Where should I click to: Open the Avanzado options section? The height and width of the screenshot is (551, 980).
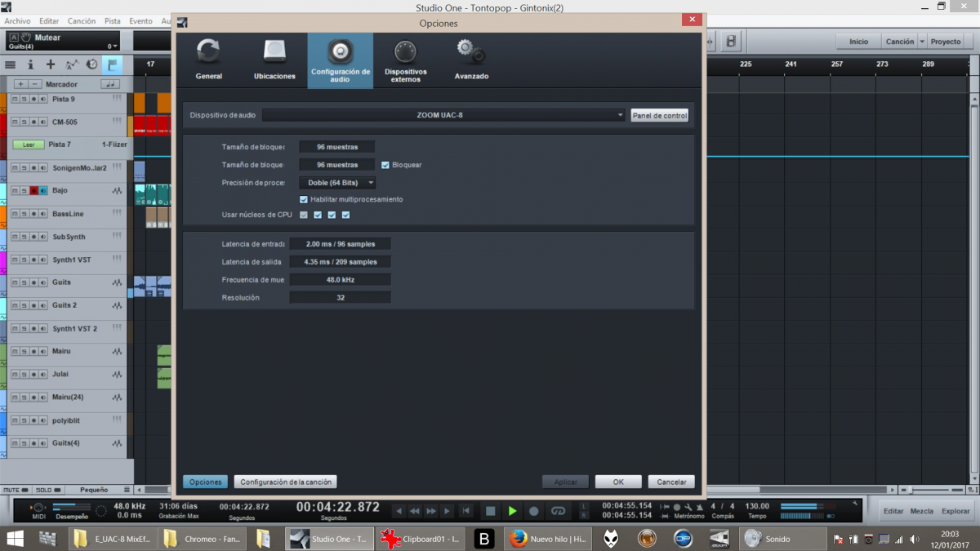(x=471, y=60)
